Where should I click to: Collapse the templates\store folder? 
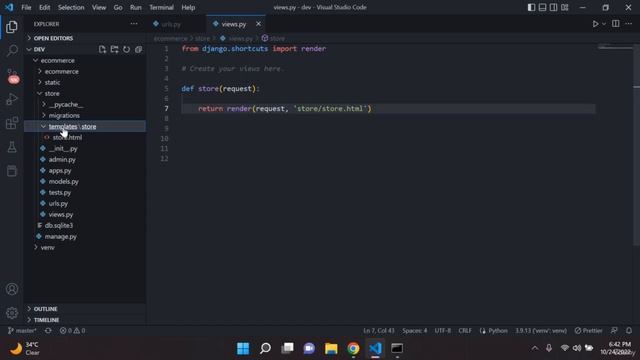pos(85,127)
